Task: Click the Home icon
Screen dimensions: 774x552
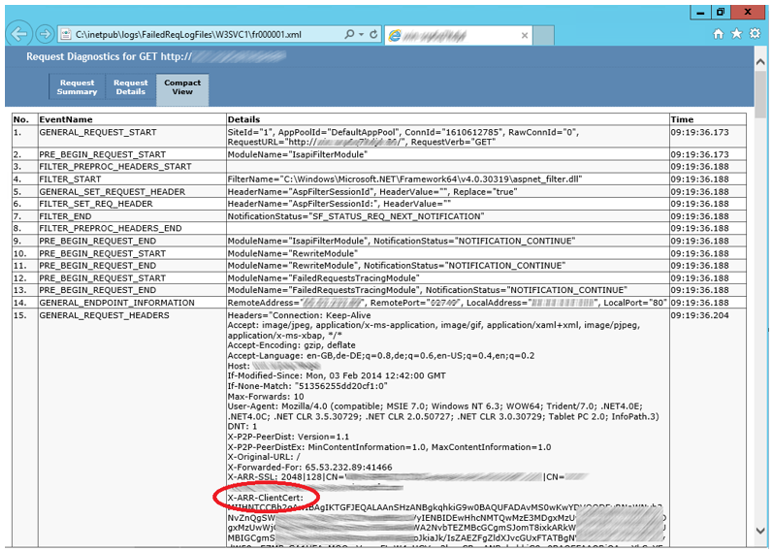Action: pyautogui.click(x=719, y=34)
